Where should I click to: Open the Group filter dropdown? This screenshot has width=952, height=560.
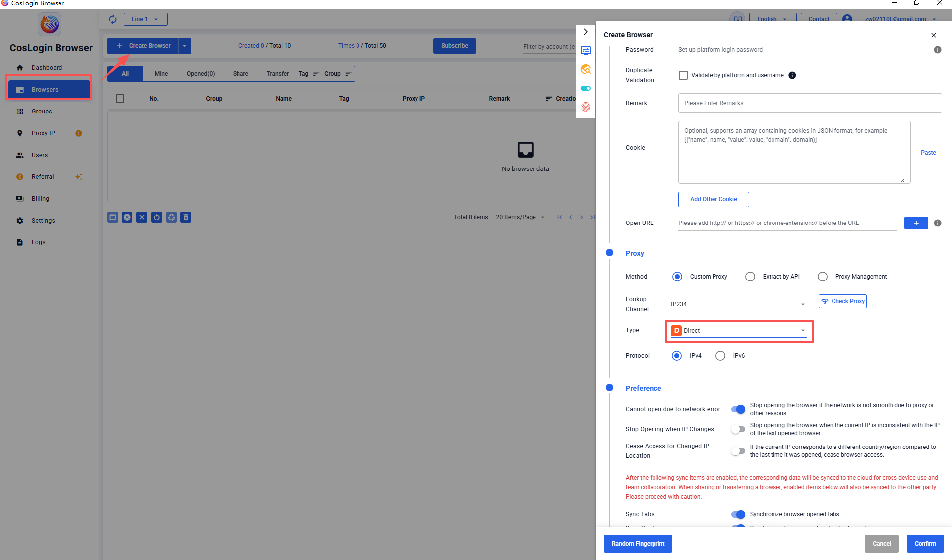[338, 74]
